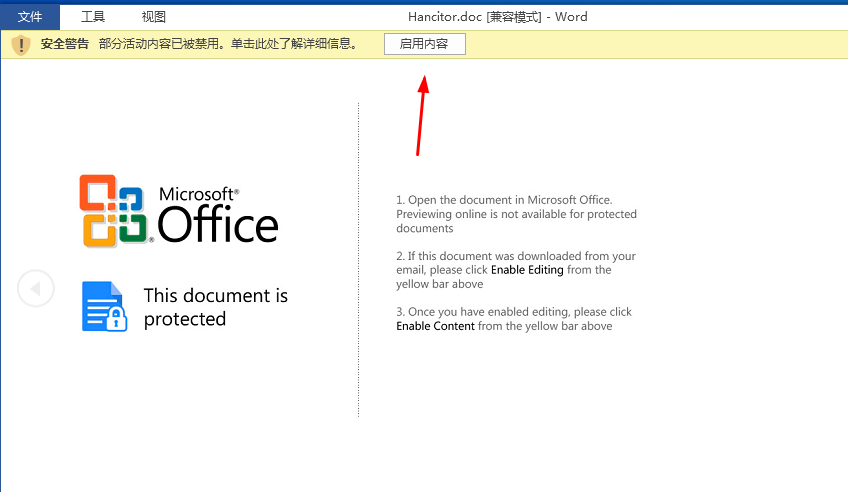This screenshot has height=492, width=848.
Task: Click the bold 'Enable Content' text
Action: pos(435,326)
